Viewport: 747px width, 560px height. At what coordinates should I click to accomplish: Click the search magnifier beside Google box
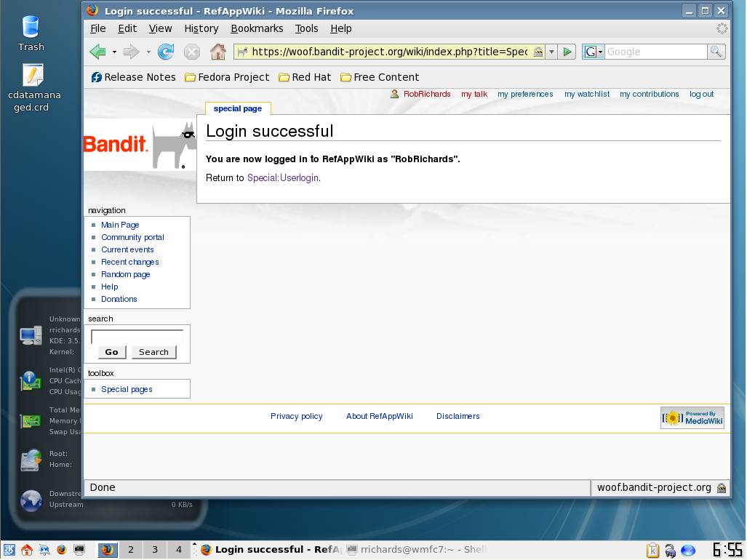tap(716, 52)
